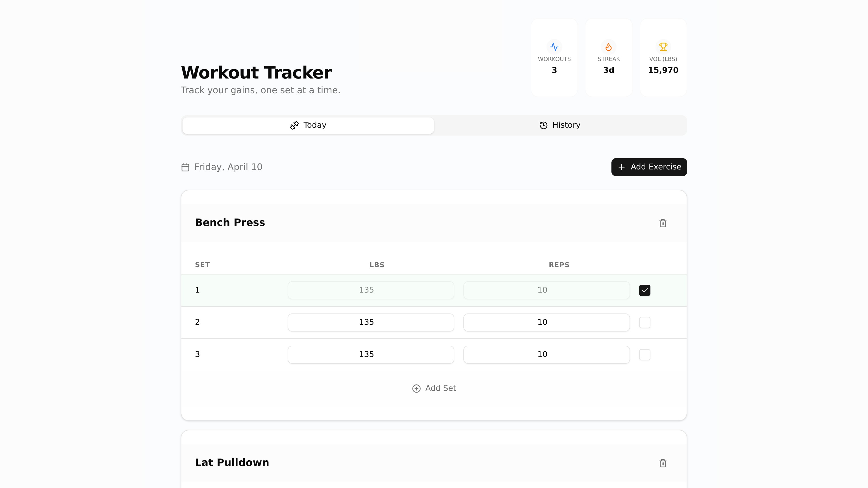Viewport: 868px width, 488px height.
Task: Click the calendar icon beside Friday, April 10
Action: (x=185, y=167)
